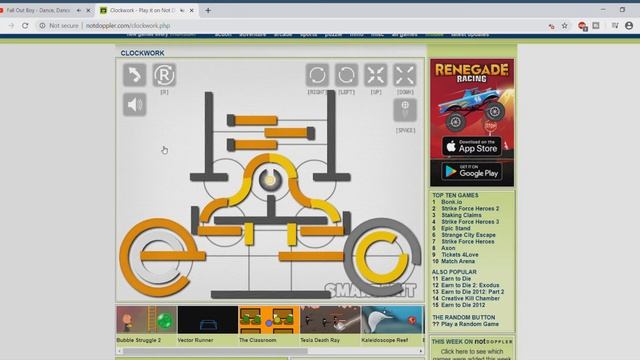This screenshot has width=640, height=360.
Task: Open the Strike Force Heroes 2 link
Action: coord(470,209)
